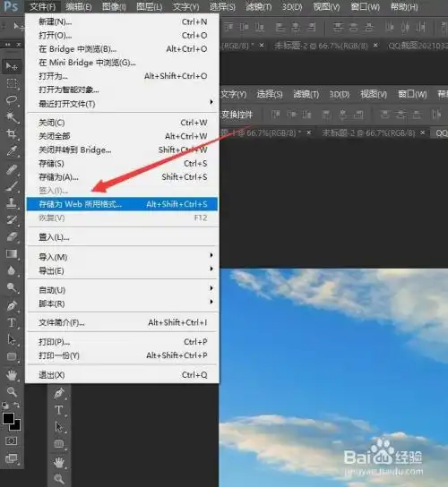The height and width of the screenshot is (487, 448).
Task: Open the 文件(F) menu
Action: (x=43, y=6)
